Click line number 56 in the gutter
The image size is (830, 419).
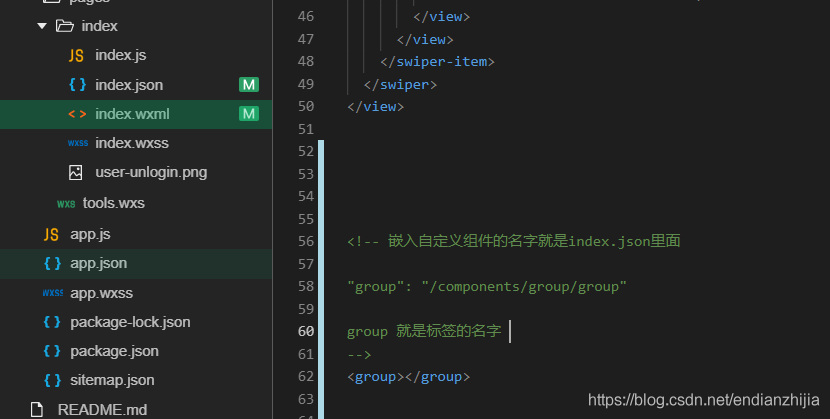pyautogui.click(x=306, y=241)
